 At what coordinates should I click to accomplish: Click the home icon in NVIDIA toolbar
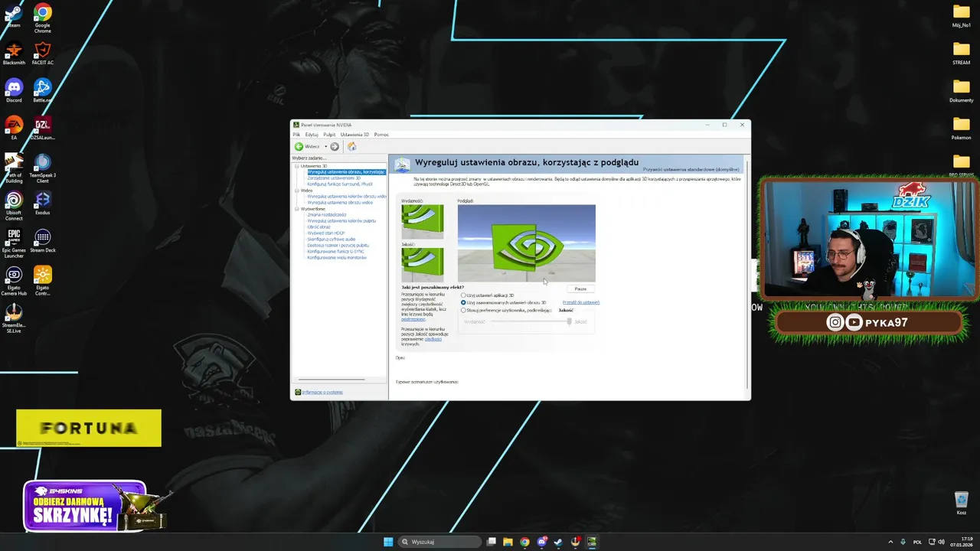click(x=351, y=146)
